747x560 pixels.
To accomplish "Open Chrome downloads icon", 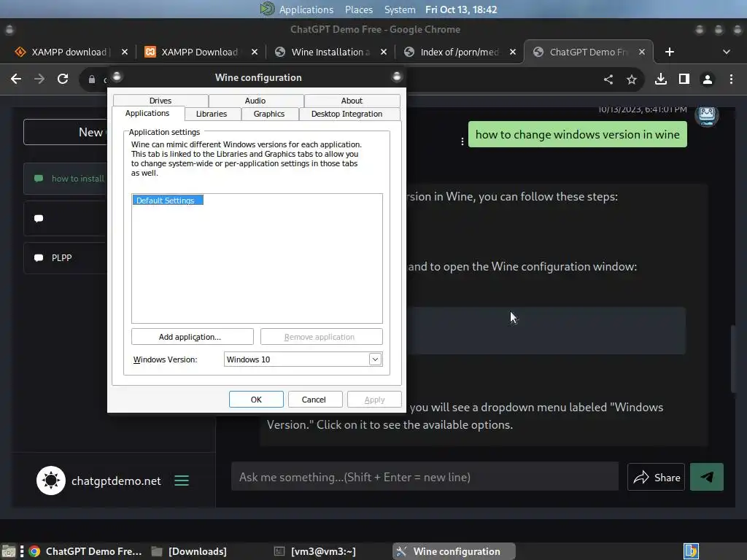I will [661, 79].
